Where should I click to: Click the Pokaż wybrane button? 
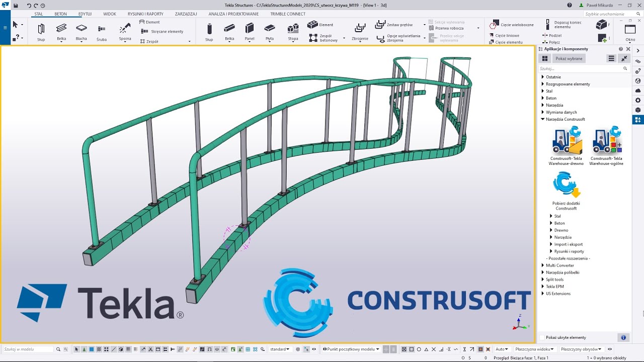569,58
